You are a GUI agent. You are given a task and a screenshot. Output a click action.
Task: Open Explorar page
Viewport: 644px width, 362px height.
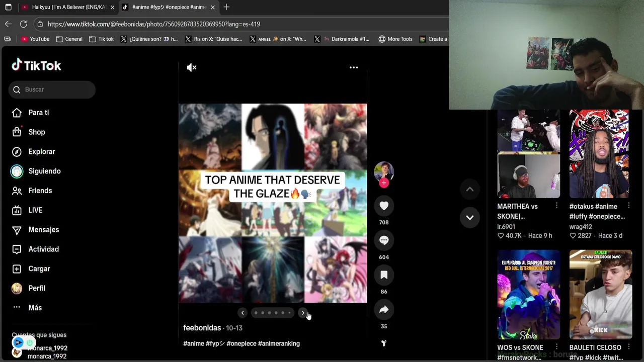[x=34, y=151]
